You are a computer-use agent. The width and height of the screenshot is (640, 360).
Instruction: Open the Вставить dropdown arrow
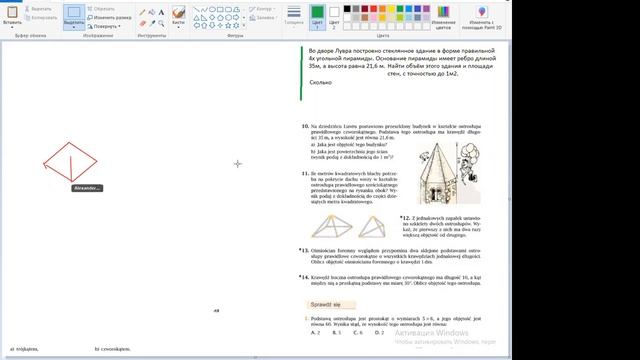[12, 27]
